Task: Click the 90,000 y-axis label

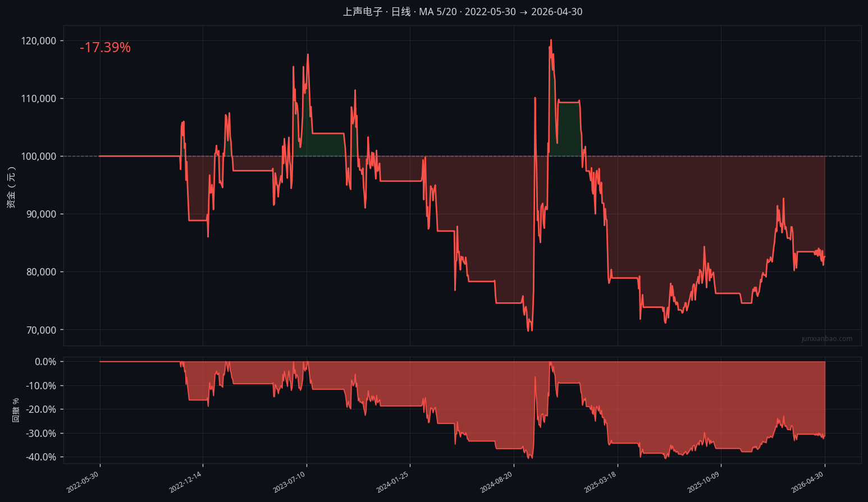Action: (x=41, y=214)
